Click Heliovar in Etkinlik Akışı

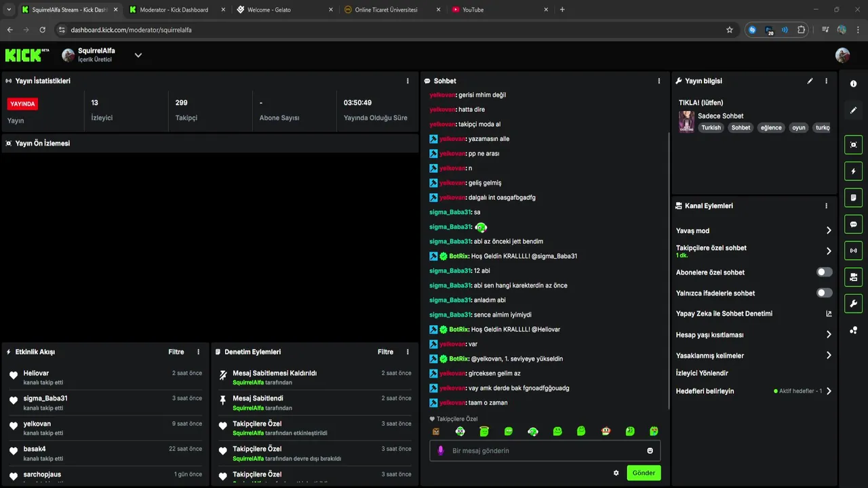click(x=37, y=373)
